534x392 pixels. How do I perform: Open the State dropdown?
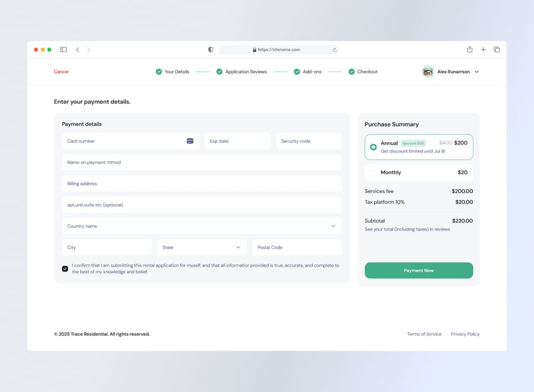click(x=238, y=247)
